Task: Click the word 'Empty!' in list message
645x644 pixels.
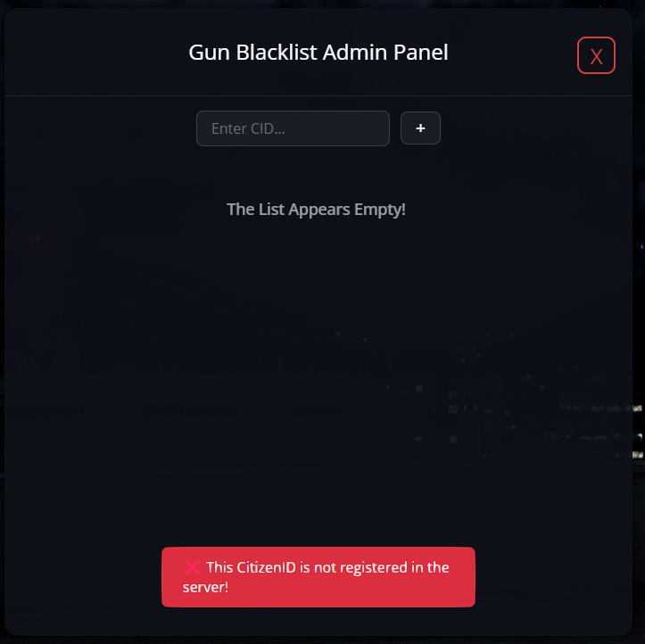Action: (x=380, y=210)
